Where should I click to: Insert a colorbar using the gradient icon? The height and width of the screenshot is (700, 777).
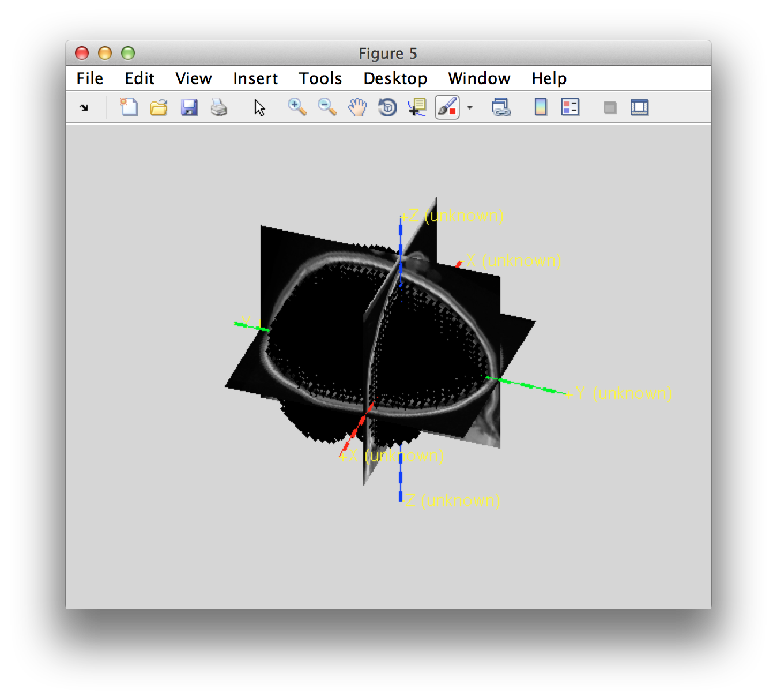click(x=541, y=107)
